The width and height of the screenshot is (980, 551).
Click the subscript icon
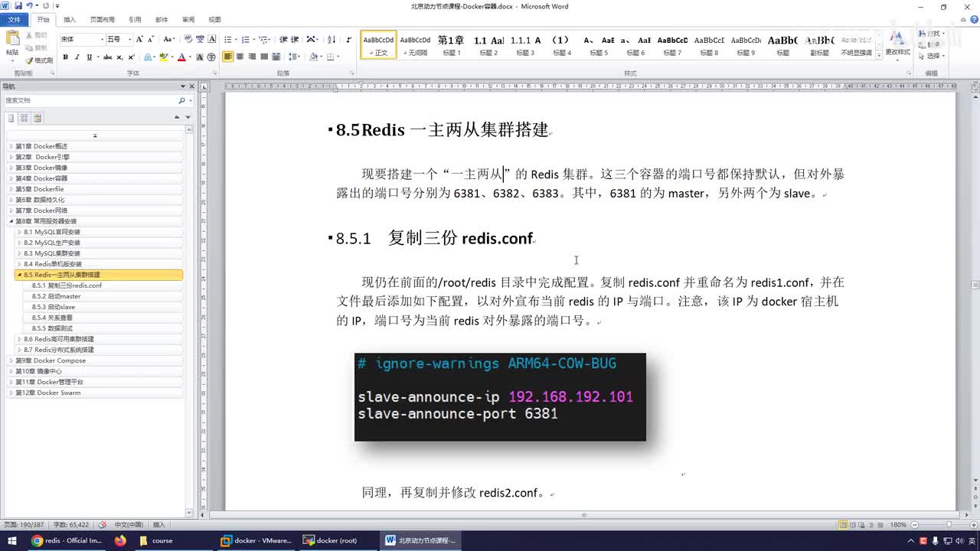(x=119, y=57)
